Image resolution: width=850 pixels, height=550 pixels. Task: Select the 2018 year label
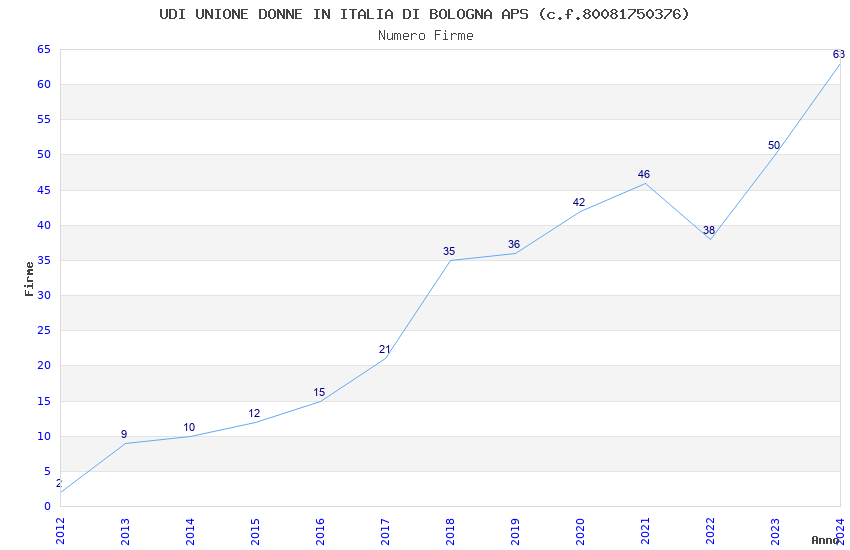450,531
